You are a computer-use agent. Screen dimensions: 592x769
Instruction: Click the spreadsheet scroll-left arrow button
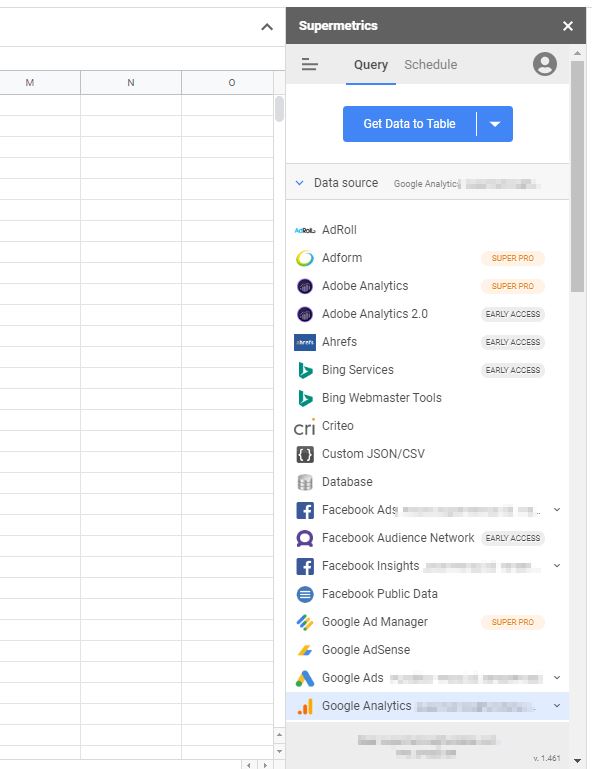pos(249,765)
